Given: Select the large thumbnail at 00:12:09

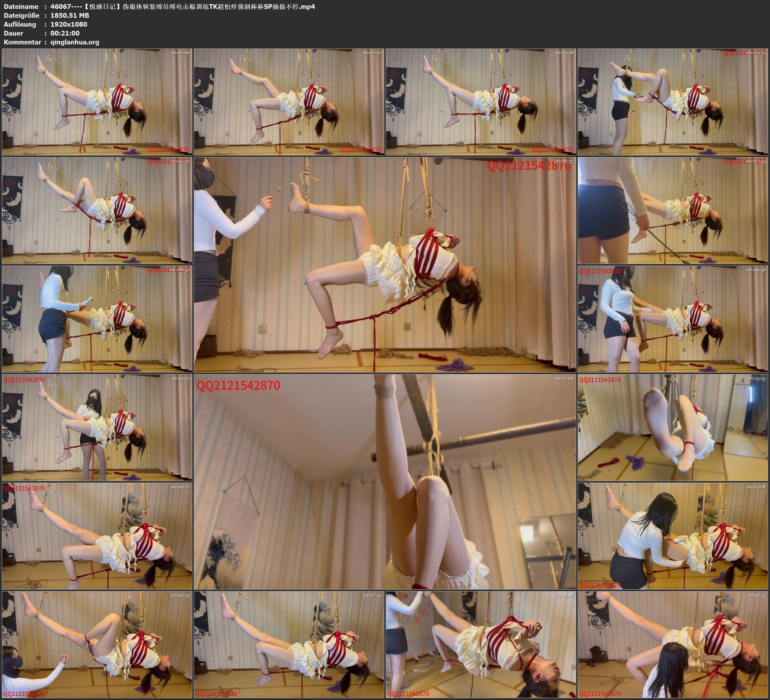Looking at the screenshot, I should click(385, 482).
